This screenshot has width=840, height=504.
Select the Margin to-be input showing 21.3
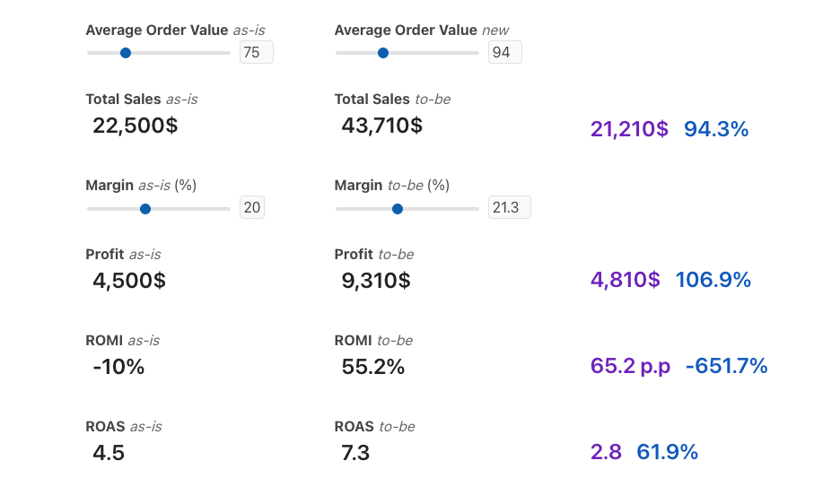[509, 208]
